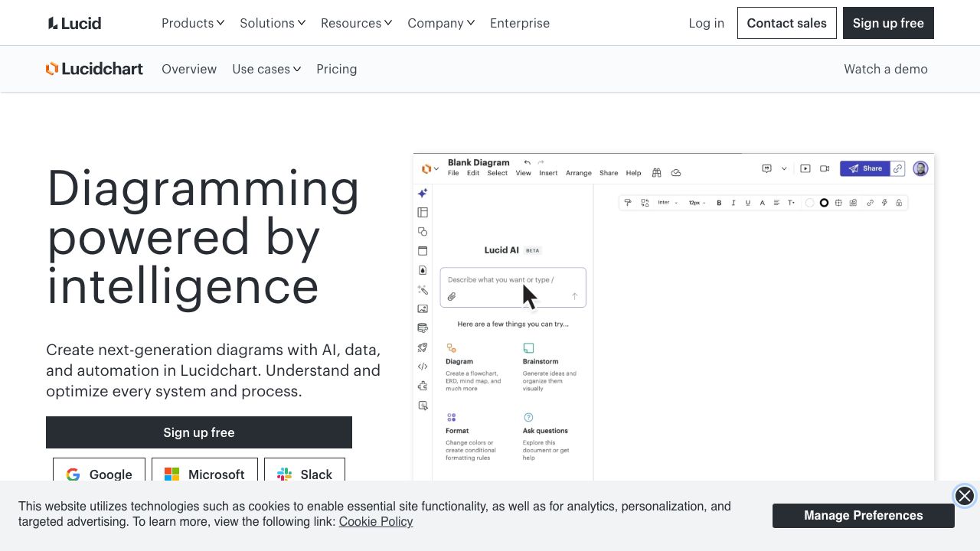Image resolution: width=980 pixels, height=551 pixels.
Task: Click the presentation play icon
Action: [x=805, y=168]
